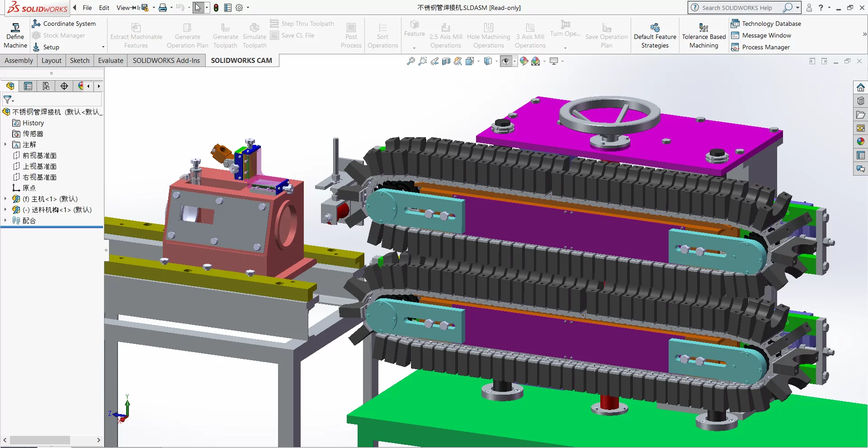Open File Properties icon
868x448 pixels.
228,8
